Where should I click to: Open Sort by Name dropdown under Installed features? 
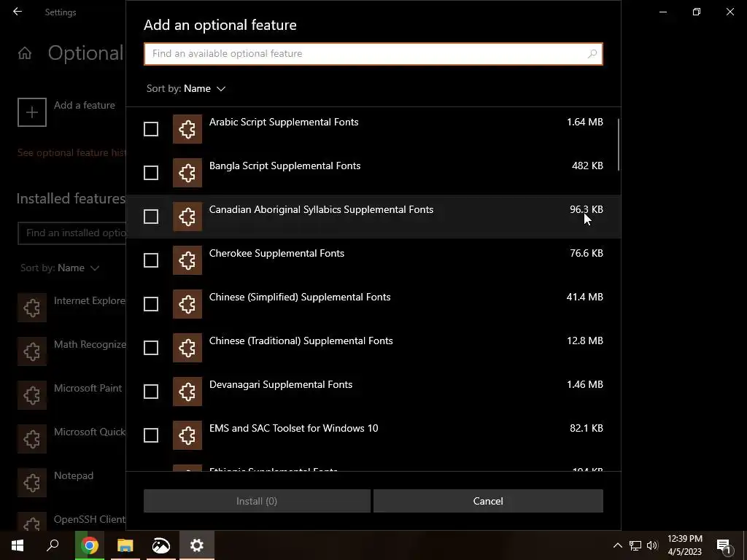tap(60, 268)
